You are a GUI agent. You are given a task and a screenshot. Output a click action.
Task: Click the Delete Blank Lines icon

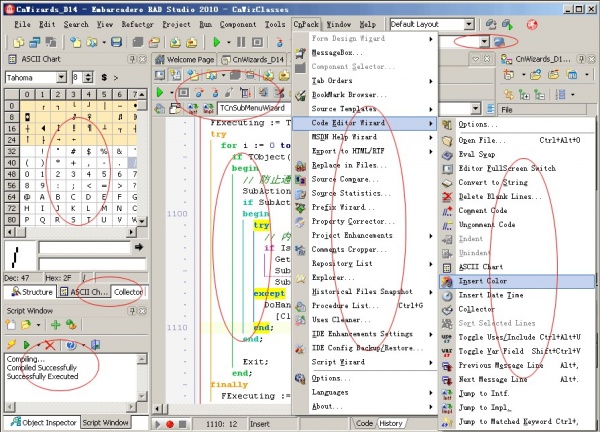(446, 197)
